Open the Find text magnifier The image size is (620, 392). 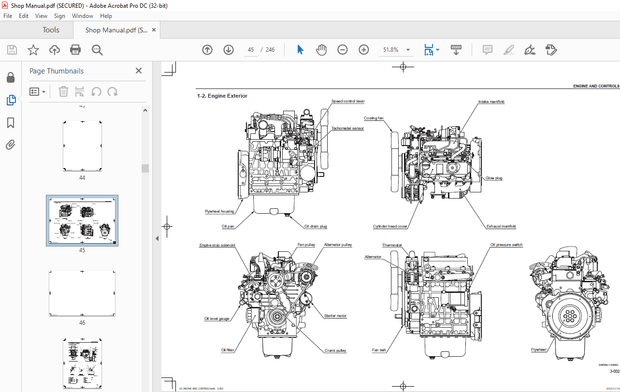point(97,50)
